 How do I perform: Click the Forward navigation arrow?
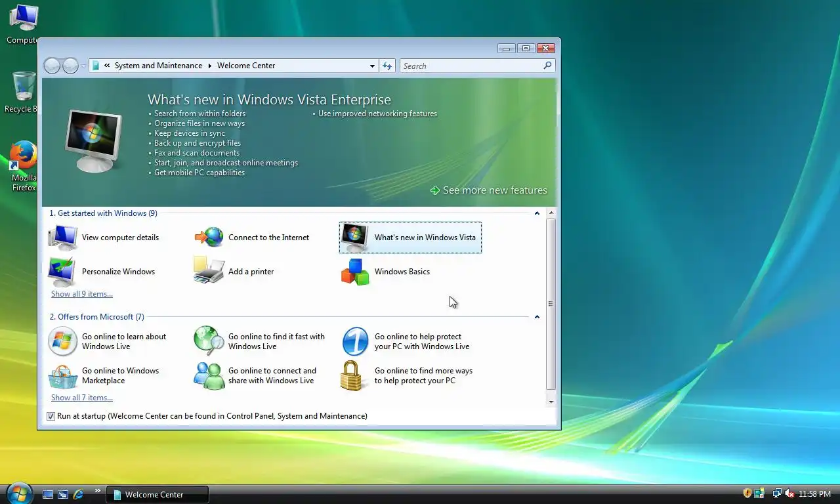[70, 66]
